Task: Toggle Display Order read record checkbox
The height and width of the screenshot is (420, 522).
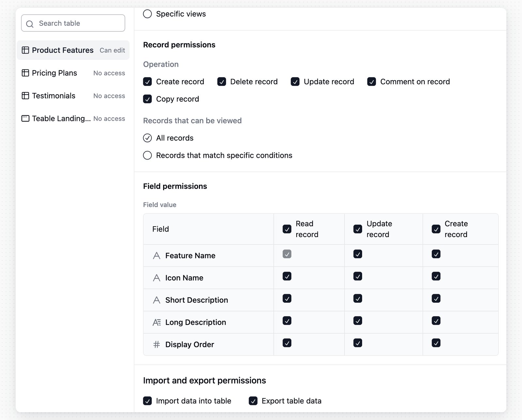Action: point(287,343)
